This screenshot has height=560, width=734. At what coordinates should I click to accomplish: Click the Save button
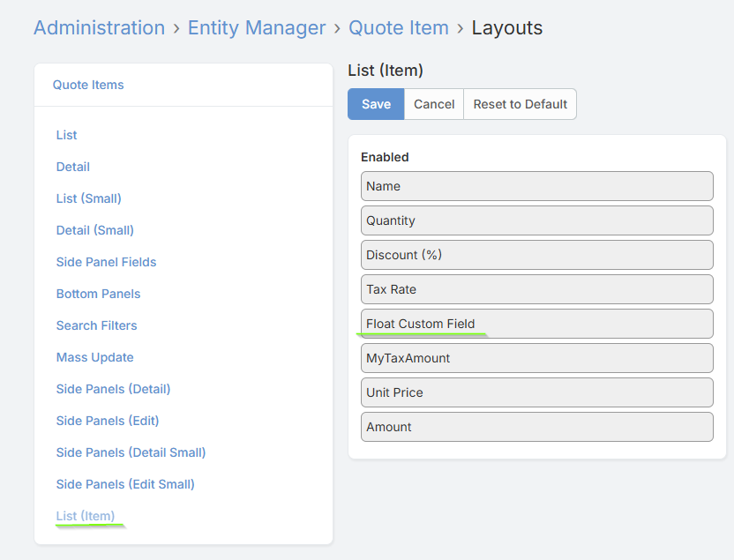(x=376, y=104)
